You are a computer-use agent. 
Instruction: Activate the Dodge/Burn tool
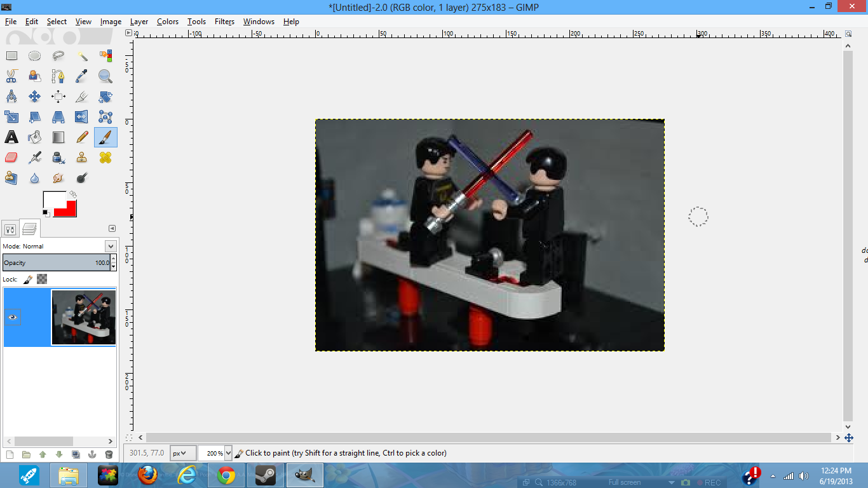point(82,178)
